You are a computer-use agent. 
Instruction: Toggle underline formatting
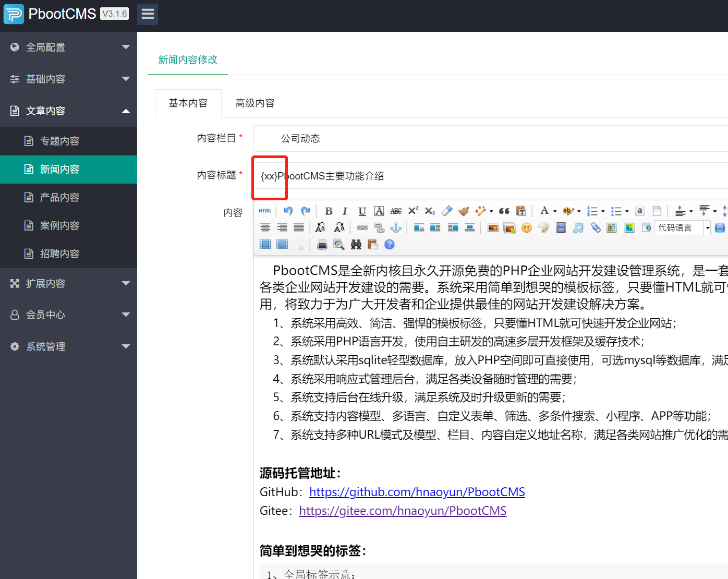(362, 211)
